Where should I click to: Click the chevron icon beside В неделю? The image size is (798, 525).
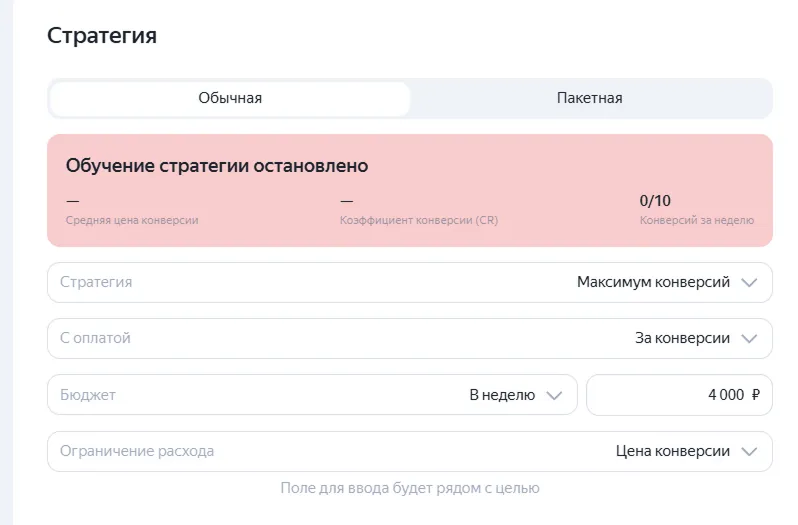pos(555,395)
